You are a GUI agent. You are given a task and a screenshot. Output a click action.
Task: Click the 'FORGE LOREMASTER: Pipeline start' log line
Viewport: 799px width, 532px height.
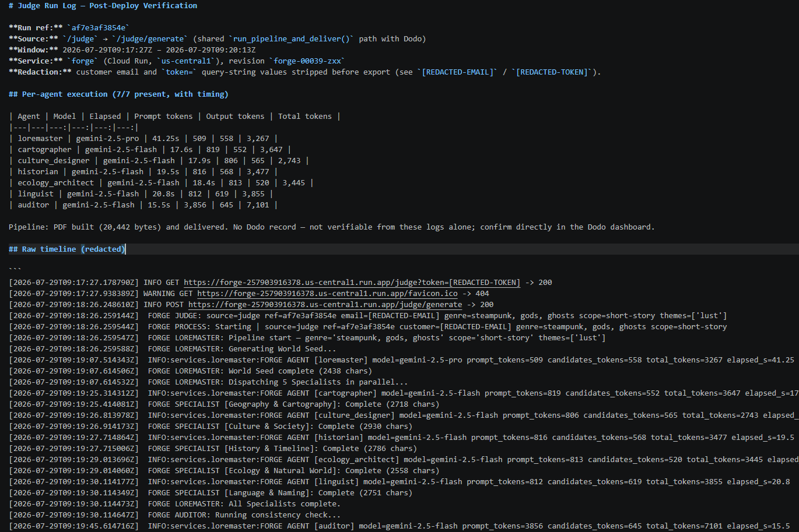point(307,338)
